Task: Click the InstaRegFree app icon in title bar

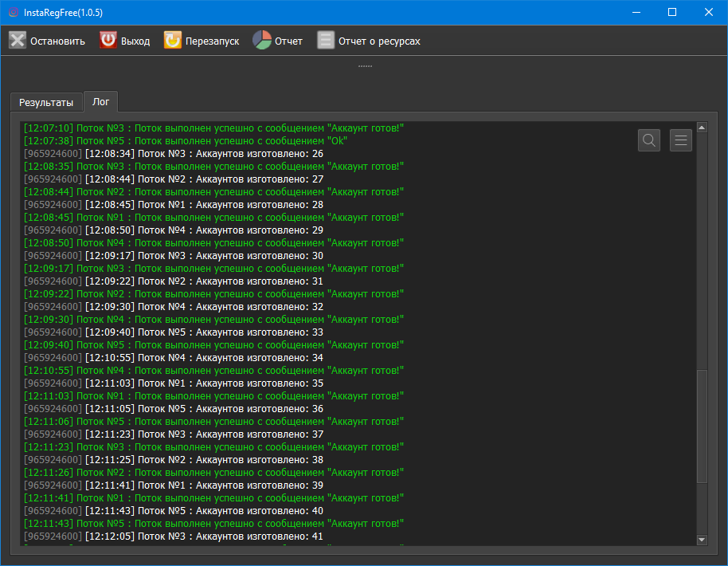Action: [x=13, y=13]
